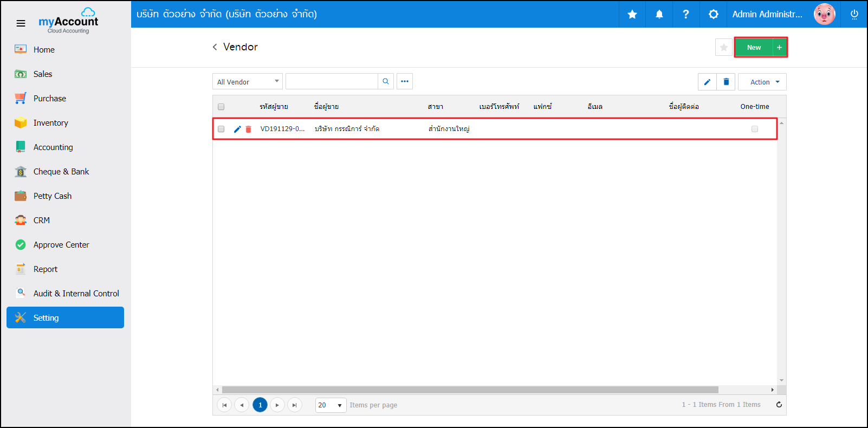Click the Audit magnifier icon
The image size is (868, 428).
pyautogui.click(x=21, y=293)
